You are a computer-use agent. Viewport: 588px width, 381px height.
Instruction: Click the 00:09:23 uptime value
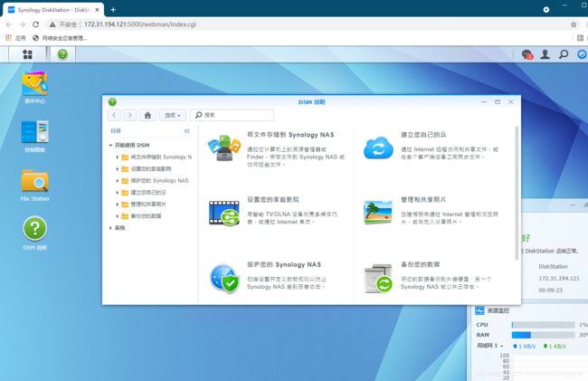551,291
